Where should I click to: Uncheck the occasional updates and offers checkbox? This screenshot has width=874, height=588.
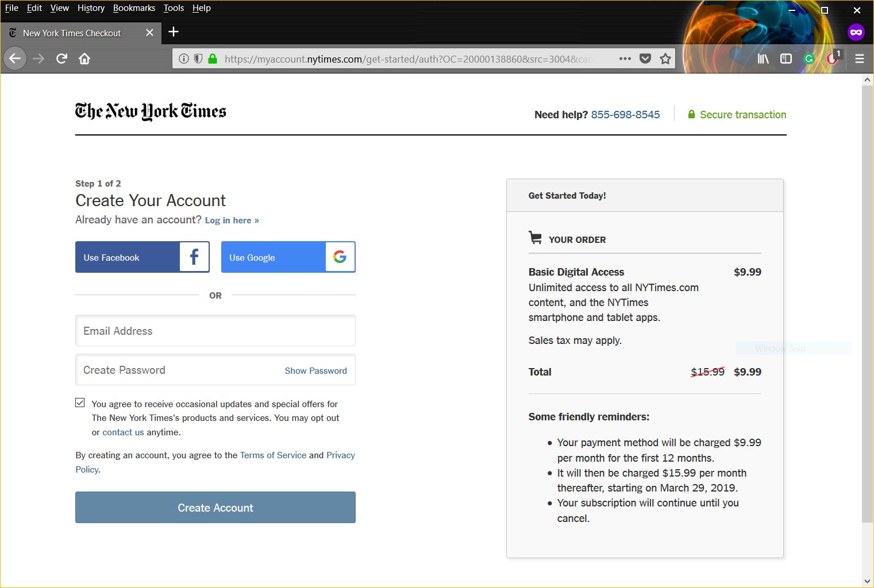tap(80, 403)
